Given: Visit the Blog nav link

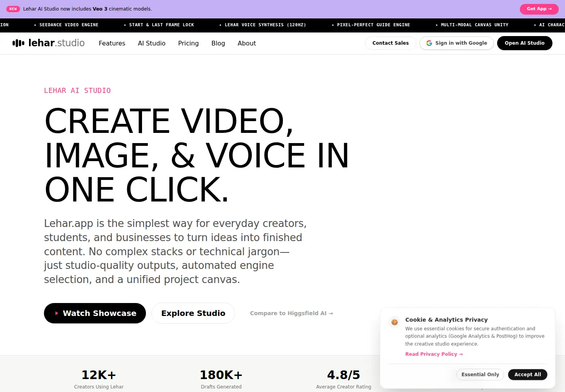Looking at the screenshot, I should click(218, 43).
